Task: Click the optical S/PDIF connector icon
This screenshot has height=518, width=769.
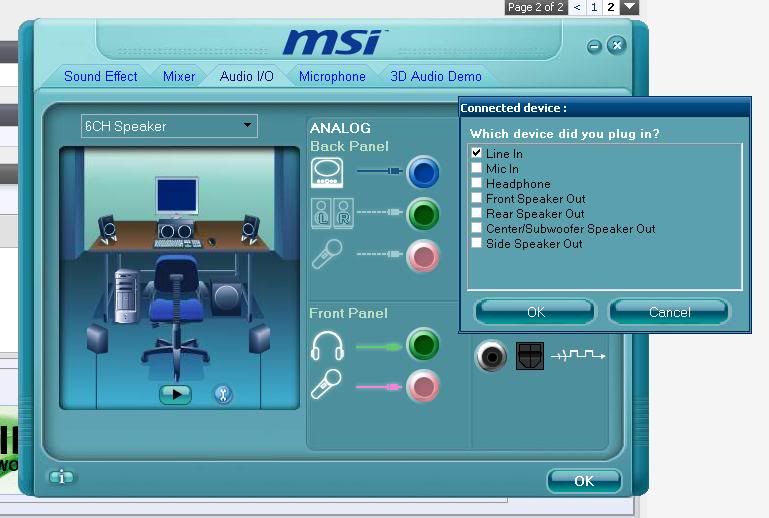Action: pos(529,356)
